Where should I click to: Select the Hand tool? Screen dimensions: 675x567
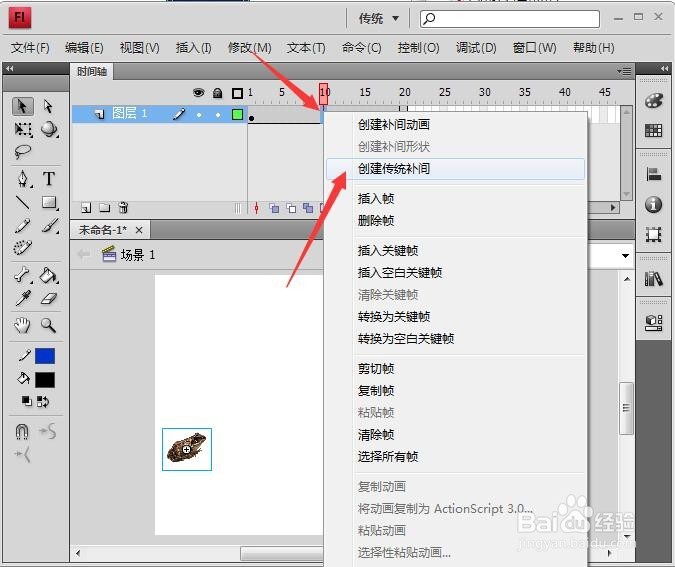(22, 325)
